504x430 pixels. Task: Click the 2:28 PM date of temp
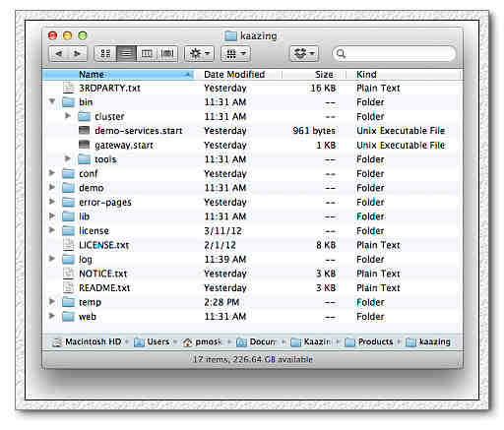[221, 302]
